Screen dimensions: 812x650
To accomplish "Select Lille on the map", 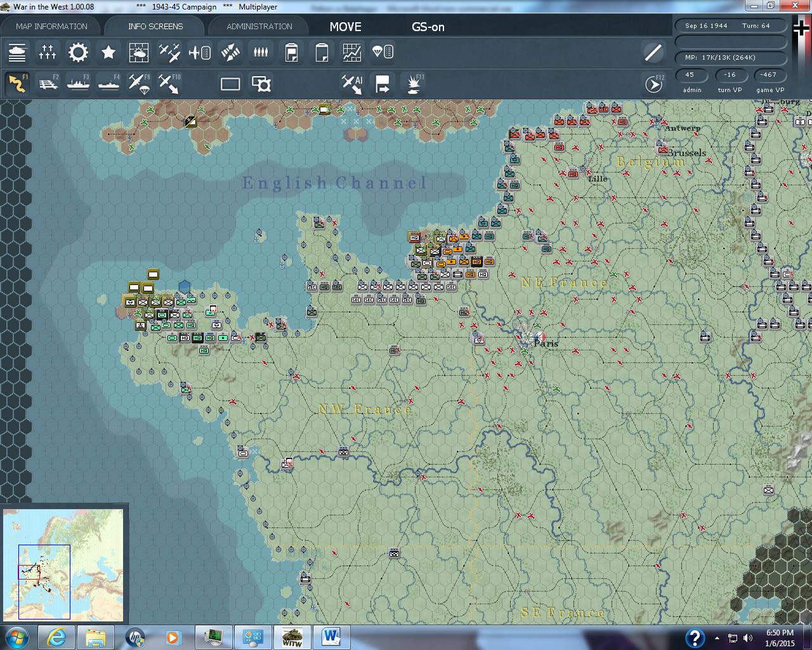I will pyautogui.click(x=598, y=178).
